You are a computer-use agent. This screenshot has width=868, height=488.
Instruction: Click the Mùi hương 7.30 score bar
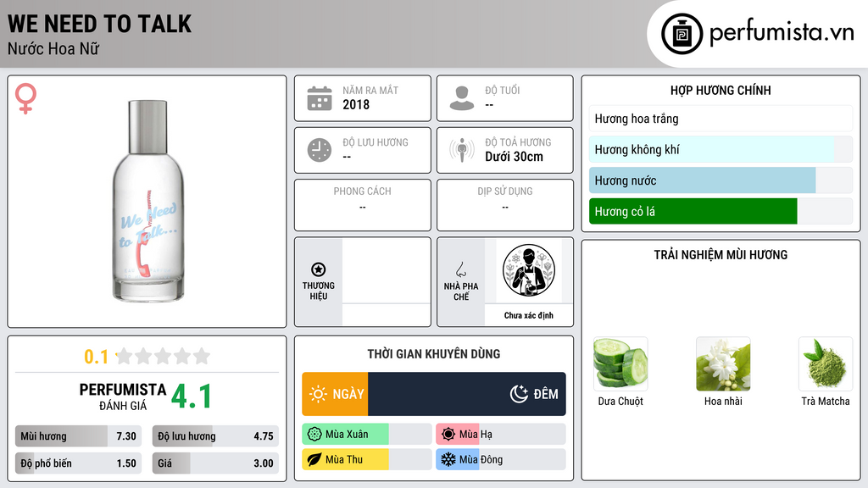pyautogui.click(x=78, y=436)
